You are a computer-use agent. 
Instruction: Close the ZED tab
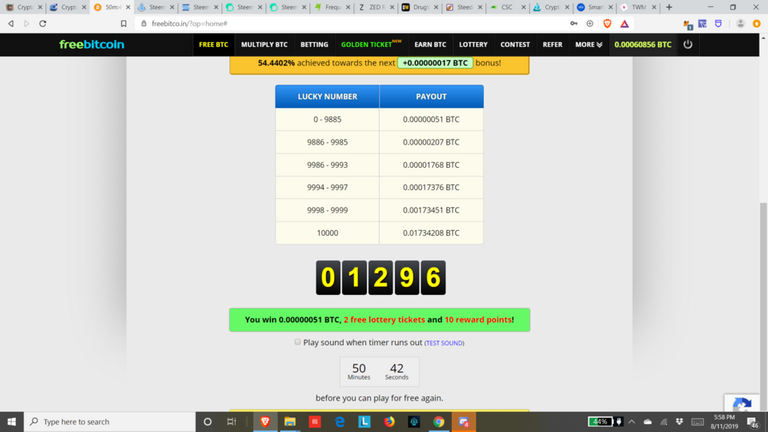pos(392,7)
